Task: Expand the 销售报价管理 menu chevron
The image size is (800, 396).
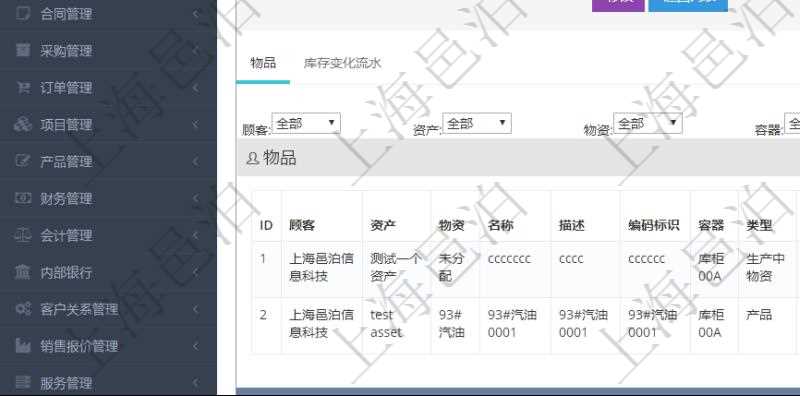Action: coord(195,346)
